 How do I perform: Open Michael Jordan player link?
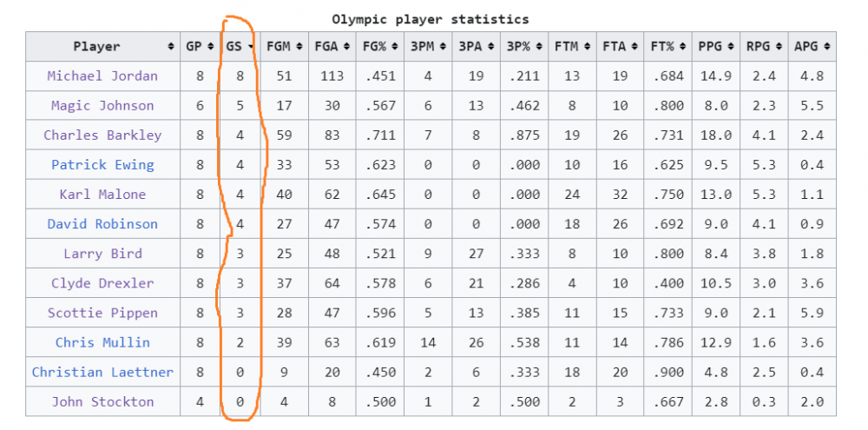click(x=102, y=76)
